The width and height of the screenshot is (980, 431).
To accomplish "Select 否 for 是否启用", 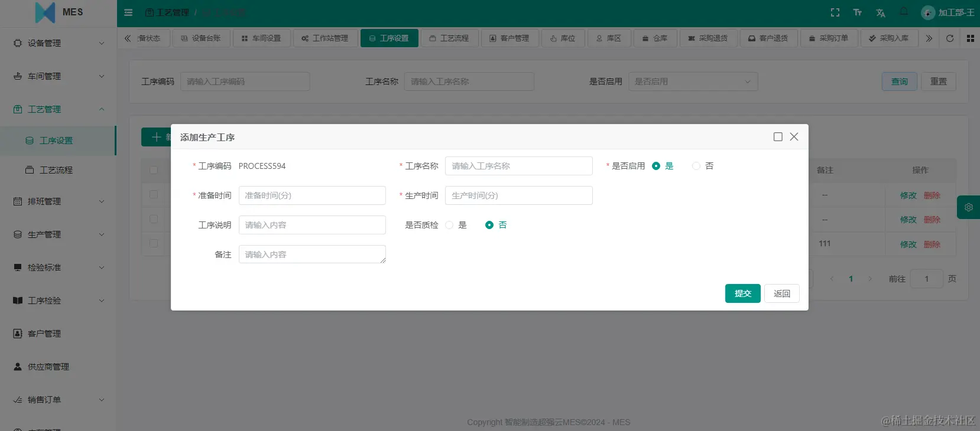I will (x=703, y=166).
